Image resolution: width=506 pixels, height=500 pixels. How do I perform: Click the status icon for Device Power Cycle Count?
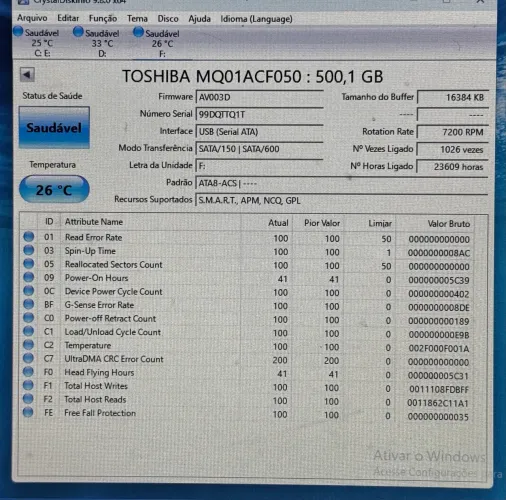coord(29,291)
